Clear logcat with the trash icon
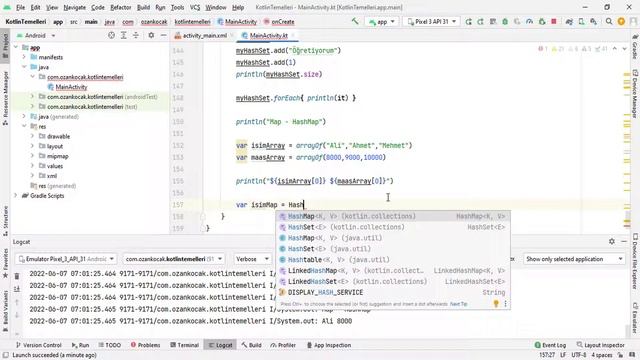The width and height of the screenshot is (640, 360). click(17, 276)
